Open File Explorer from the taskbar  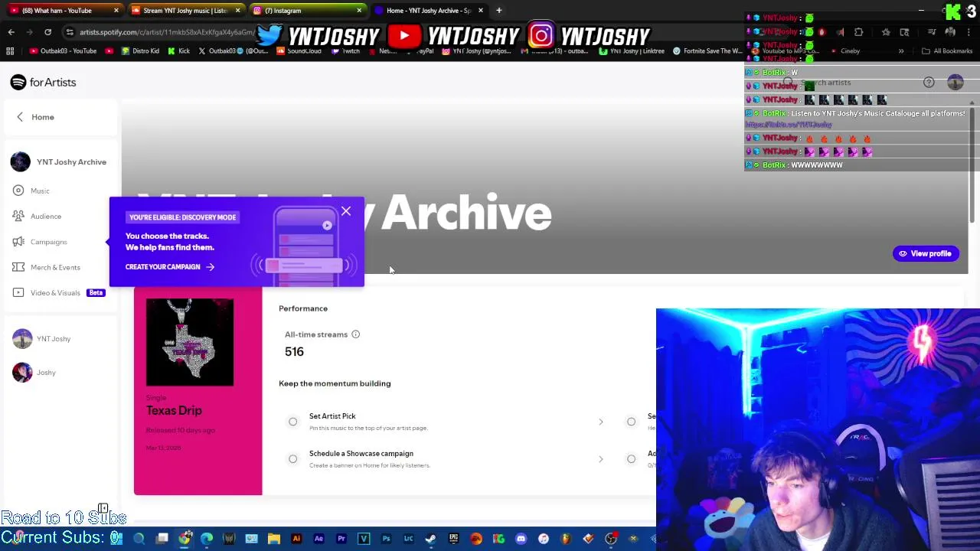point(273,539)
